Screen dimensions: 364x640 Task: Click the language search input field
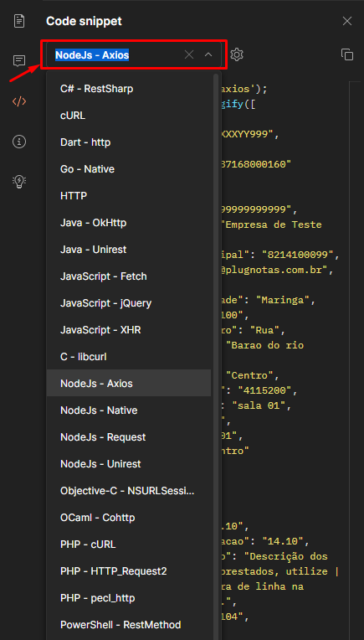click(x=118, y=54)
